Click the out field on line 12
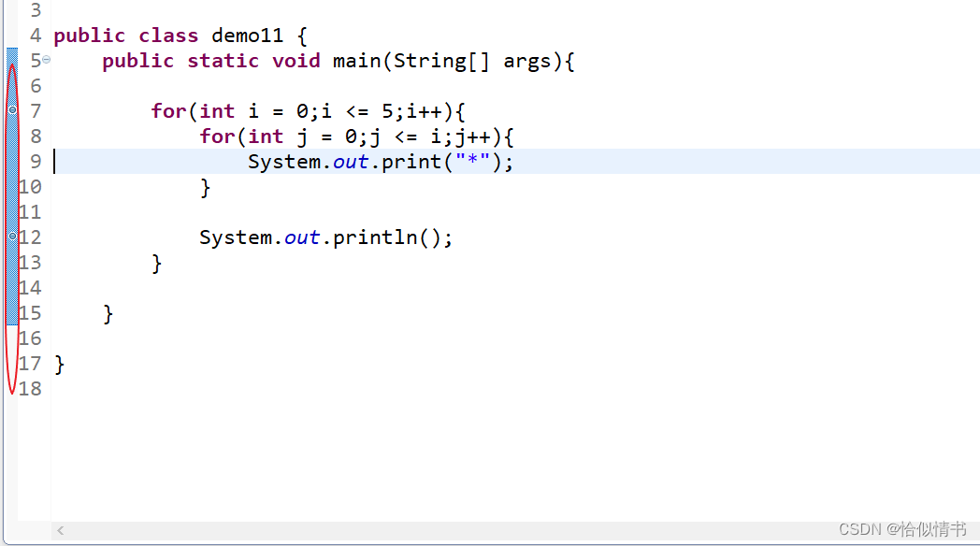This screenshot has width=980, height=546. [302, 237]
